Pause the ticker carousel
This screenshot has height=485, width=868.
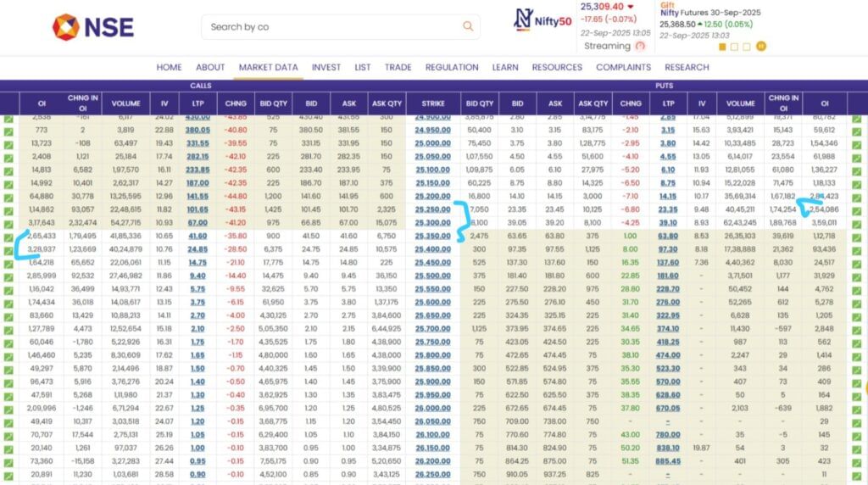(x=761, y=47)
